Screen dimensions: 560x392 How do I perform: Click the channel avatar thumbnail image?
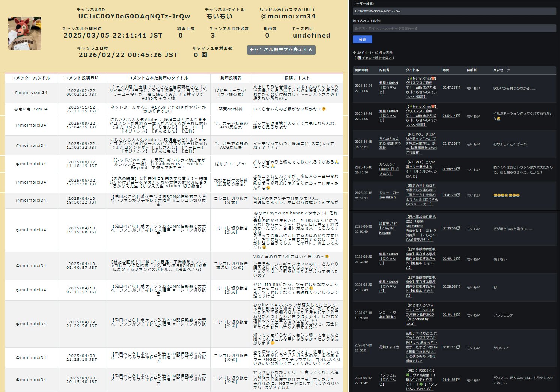(x=25, y=33)
